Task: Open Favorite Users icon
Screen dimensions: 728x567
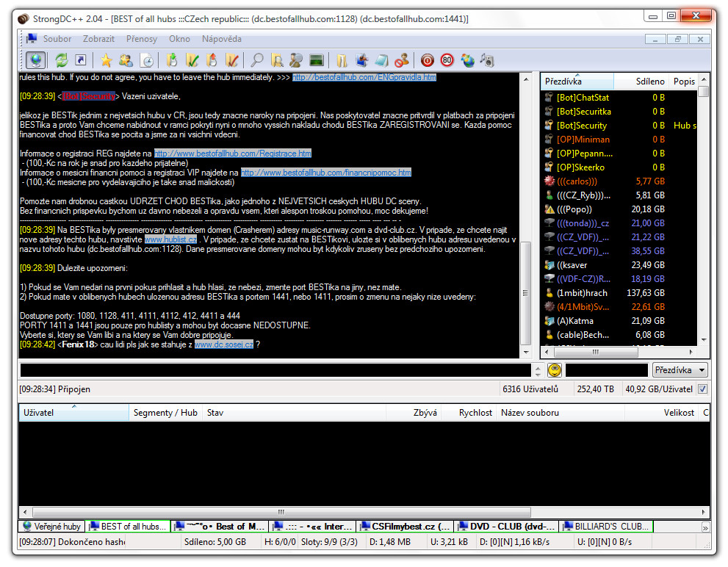Action: [126, 60]
